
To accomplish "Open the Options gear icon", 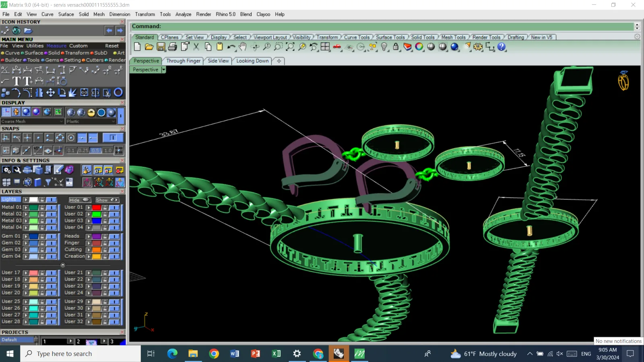I will pyautogui.click(x=478, y=47).
